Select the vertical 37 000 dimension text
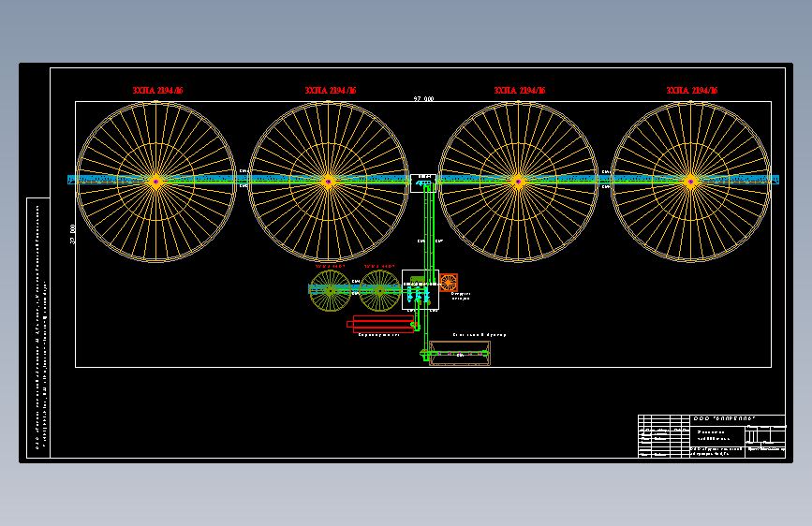812x526 pixels. tap(72, 234)
